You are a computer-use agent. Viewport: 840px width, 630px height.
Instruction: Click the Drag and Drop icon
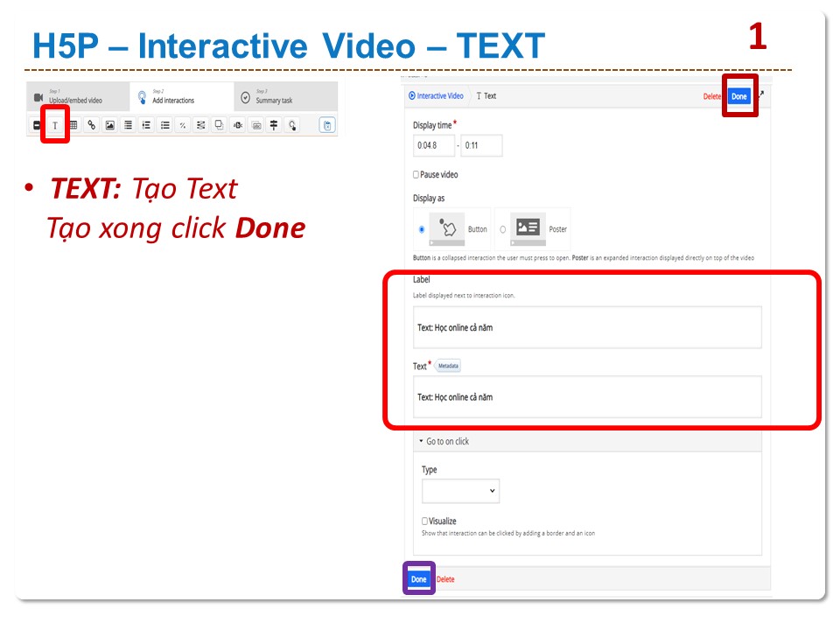[220, 125]
